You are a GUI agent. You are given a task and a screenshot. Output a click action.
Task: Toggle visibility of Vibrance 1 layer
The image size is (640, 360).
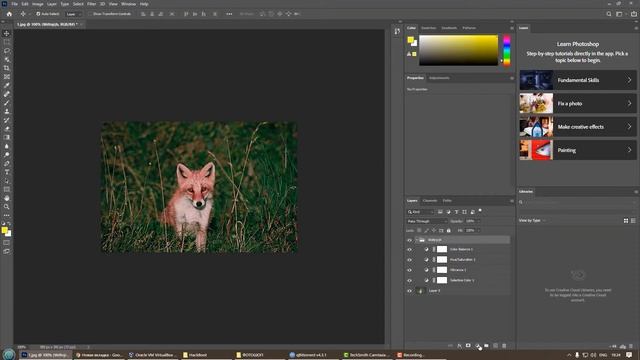pos(409,270)
